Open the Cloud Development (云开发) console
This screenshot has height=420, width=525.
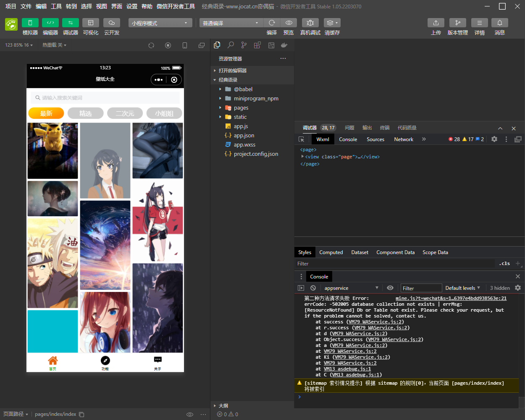112,23
